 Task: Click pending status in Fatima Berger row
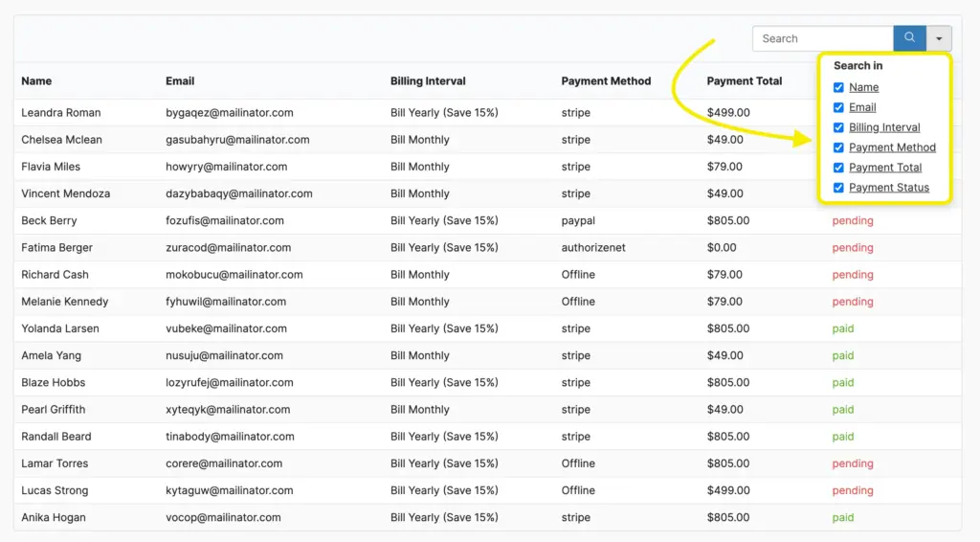[x=853, y=248]
